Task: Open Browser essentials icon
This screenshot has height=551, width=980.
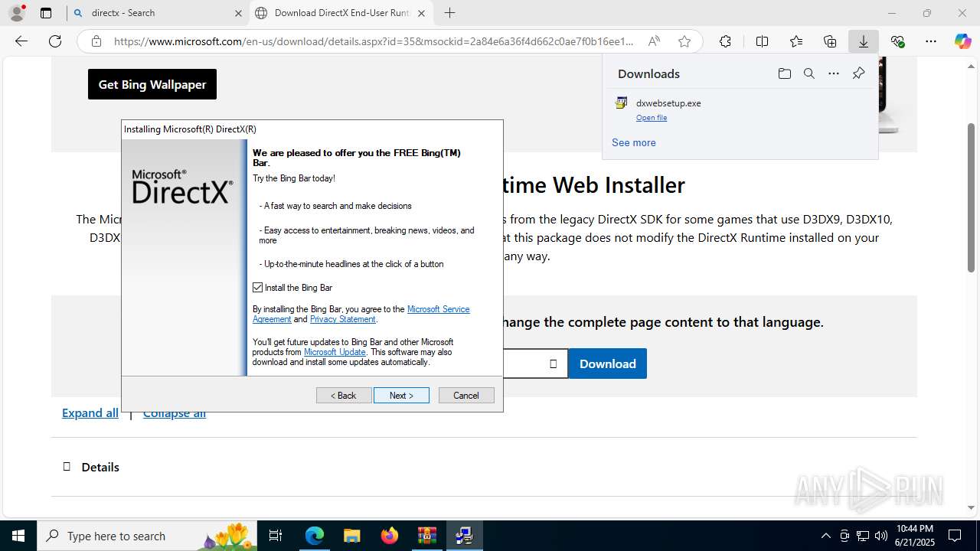Action: point(897,41)
